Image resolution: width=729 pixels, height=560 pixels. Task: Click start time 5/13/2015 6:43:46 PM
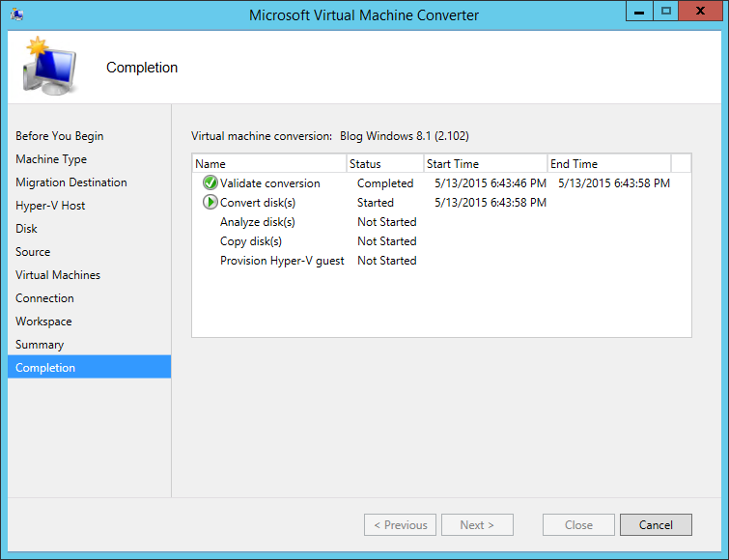coord(491,183)
